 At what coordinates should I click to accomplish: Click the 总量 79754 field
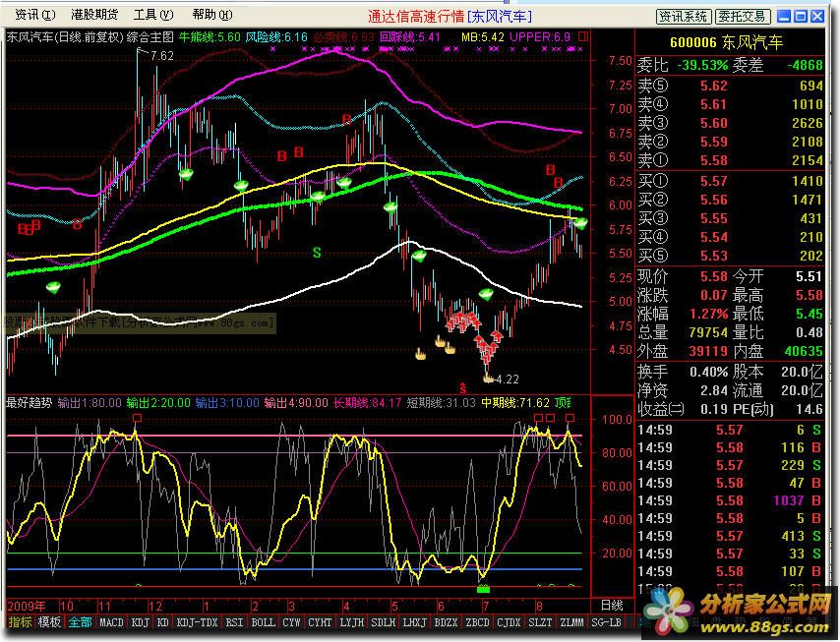[x=683, y=332]
